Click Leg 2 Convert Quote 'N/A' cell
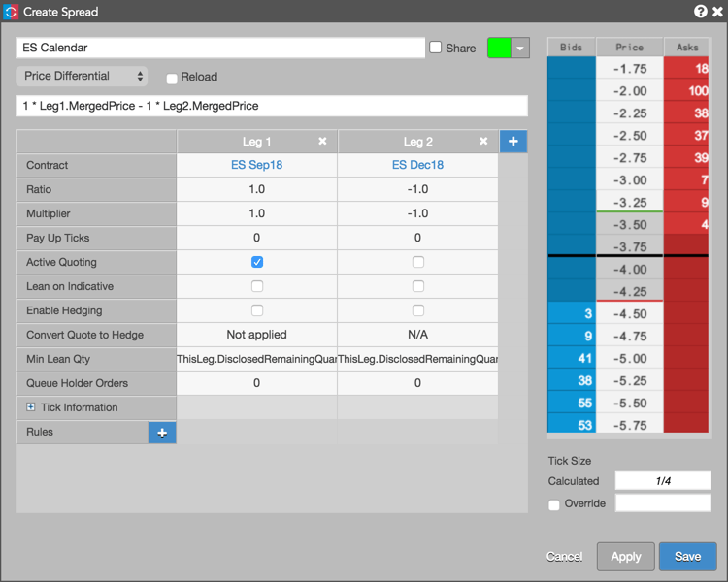This screenshot has width=728, height=582. click(x=417, y=335)
